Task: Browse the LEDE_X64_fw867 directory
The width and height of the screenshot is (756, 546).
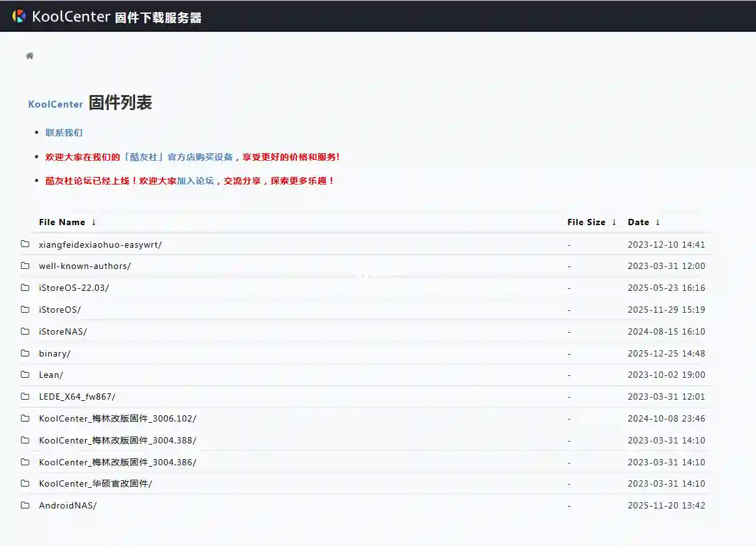Action: pyautogui.click(x=77, y=397)
